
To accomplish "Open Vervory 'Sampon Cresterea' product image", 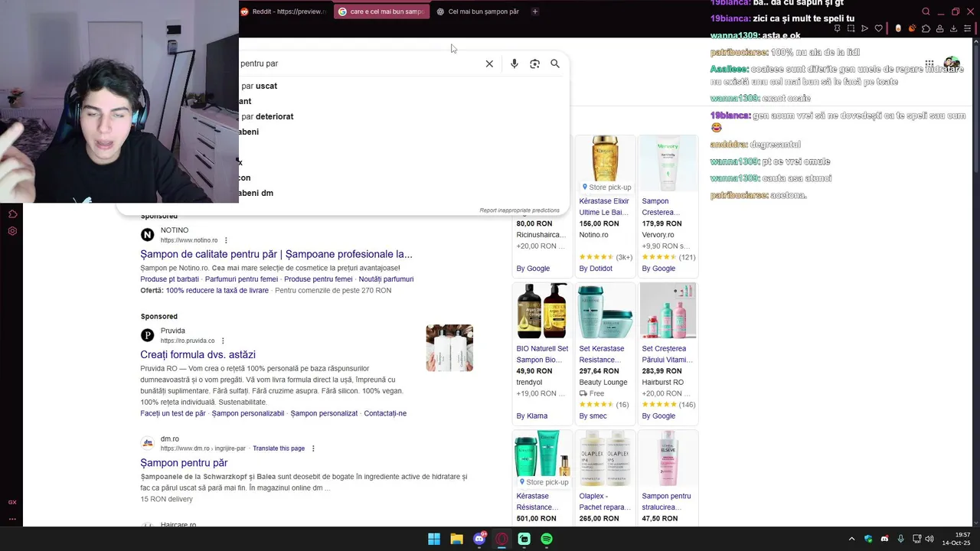I will pyautogui.click(x=668, y=163).
